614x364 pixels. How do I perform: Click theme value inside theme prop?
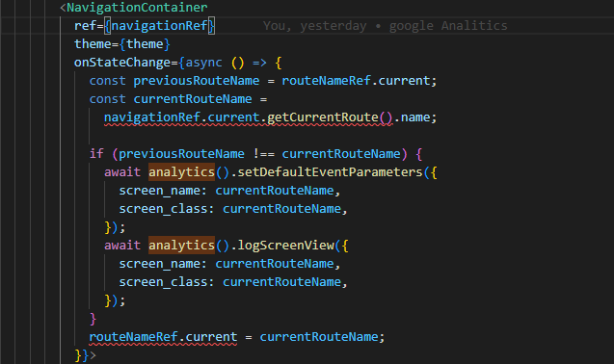pos(145,44)
